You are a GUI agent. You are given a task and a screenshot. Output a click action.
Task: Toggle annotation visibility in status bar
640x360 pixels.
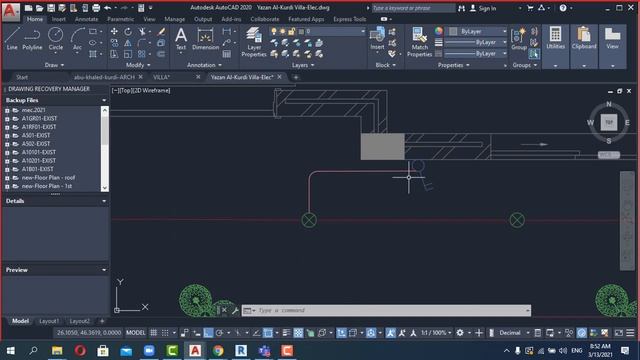click(x=391, y=333)
